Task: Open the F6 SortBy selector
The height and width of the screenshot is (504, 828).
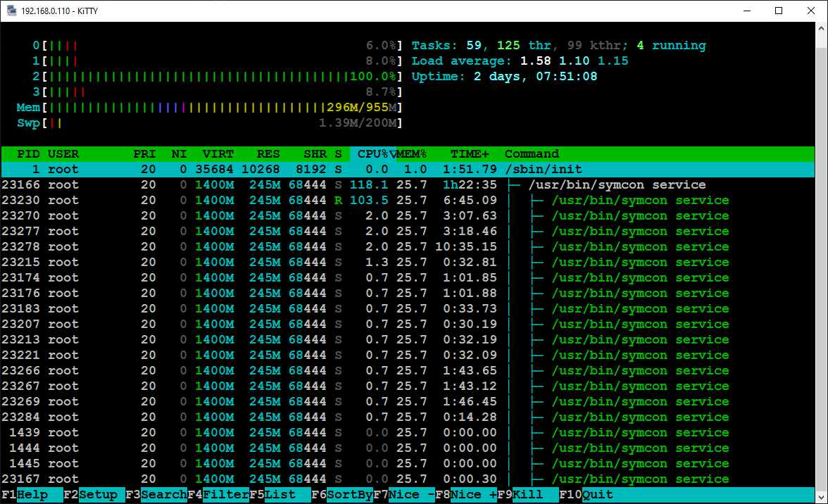Action: 342,495
